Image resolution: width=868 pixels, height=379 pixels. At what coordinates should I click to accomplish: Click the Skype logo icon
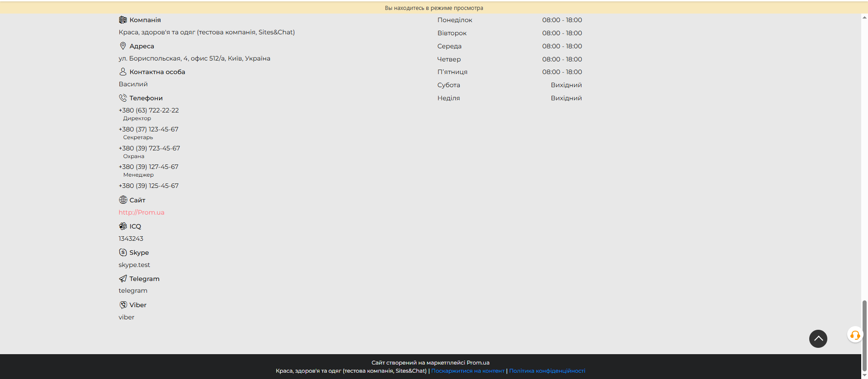pos(123,253)
